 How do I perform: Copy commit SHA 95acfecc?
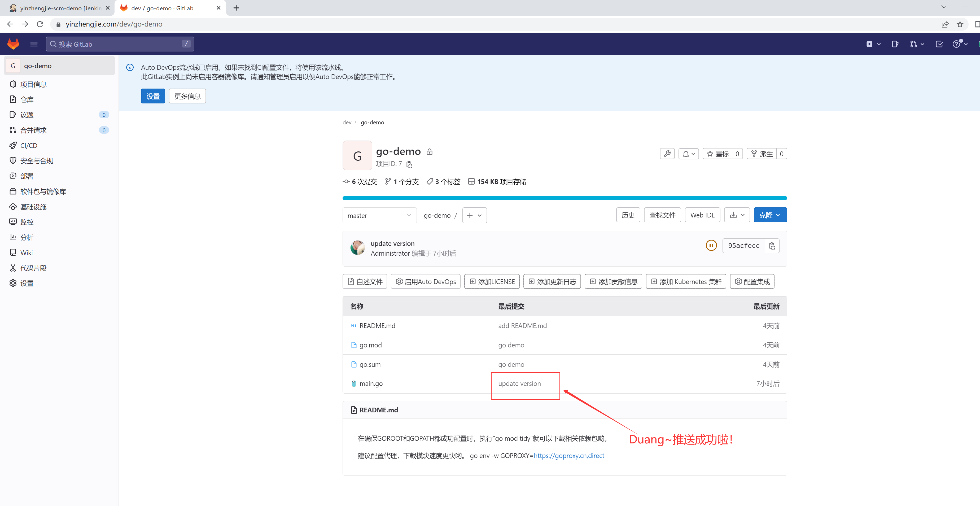[772, 246]
